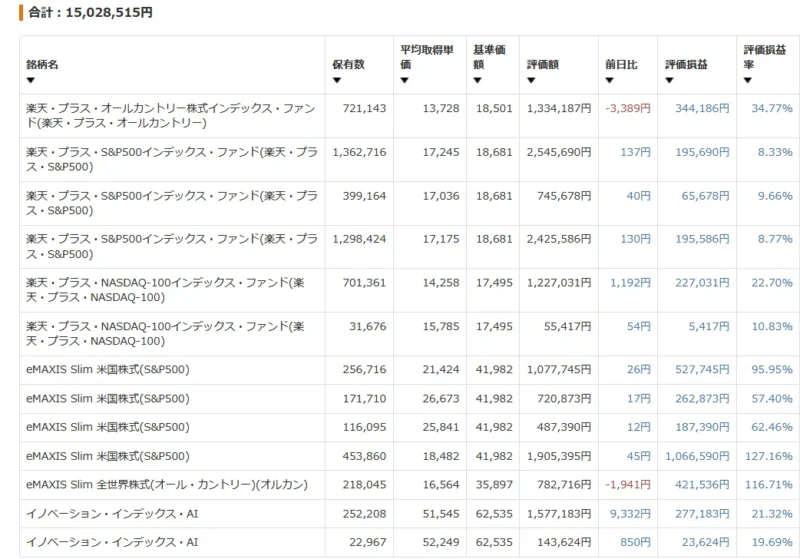Click the 95.95% profit rate
The image size is (800, 559).
pos(772,370)
